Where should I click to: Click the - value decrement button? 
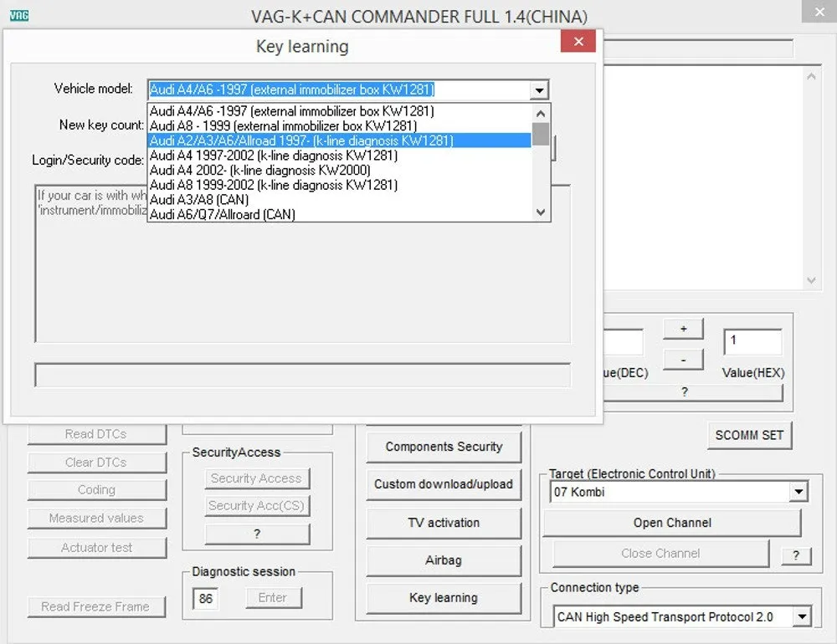(682, 360)
